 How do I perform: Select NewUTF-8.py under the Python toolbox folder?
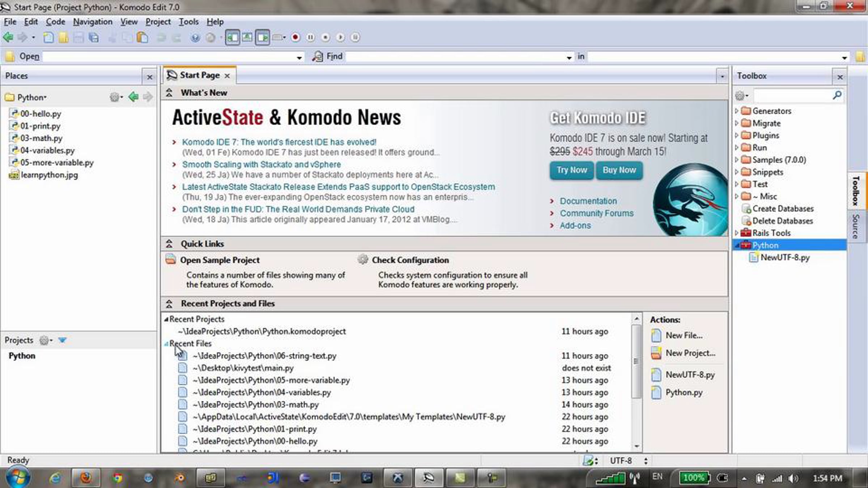tap(785, 258)
